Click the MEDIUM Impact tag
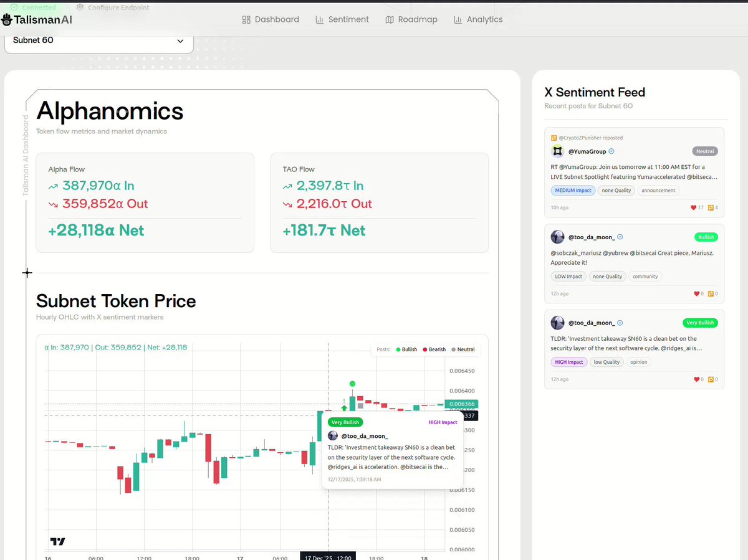This screenshot has height=560, width=748. coord(573,191)
